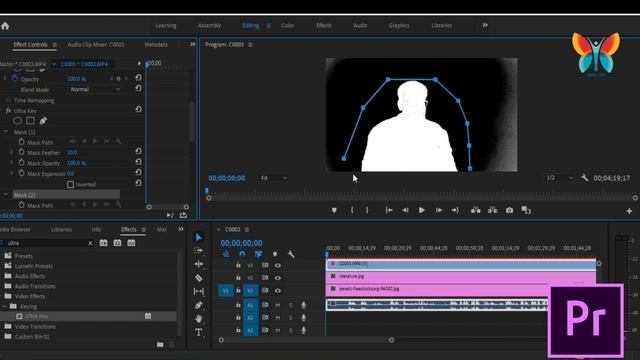Switch to the Color workspace
Screen dimensions: 640x360
287,26
